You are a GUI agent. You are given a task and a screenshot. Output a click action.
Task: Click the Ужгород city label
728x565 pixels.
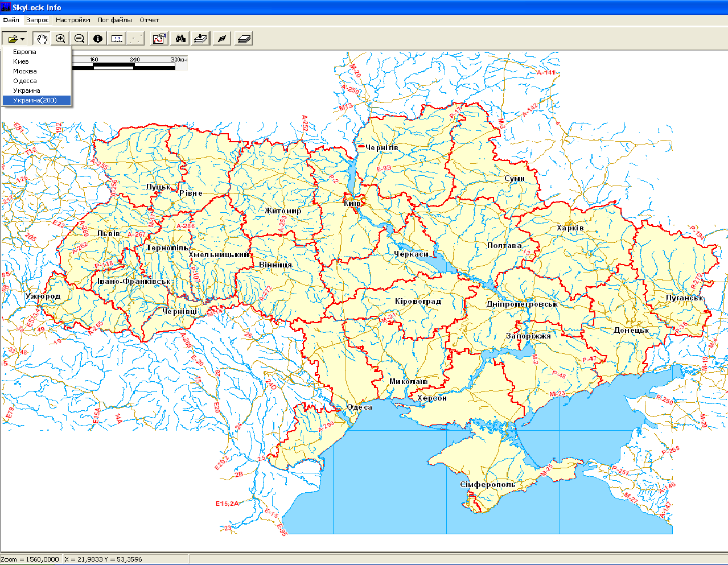pos(43,296)
